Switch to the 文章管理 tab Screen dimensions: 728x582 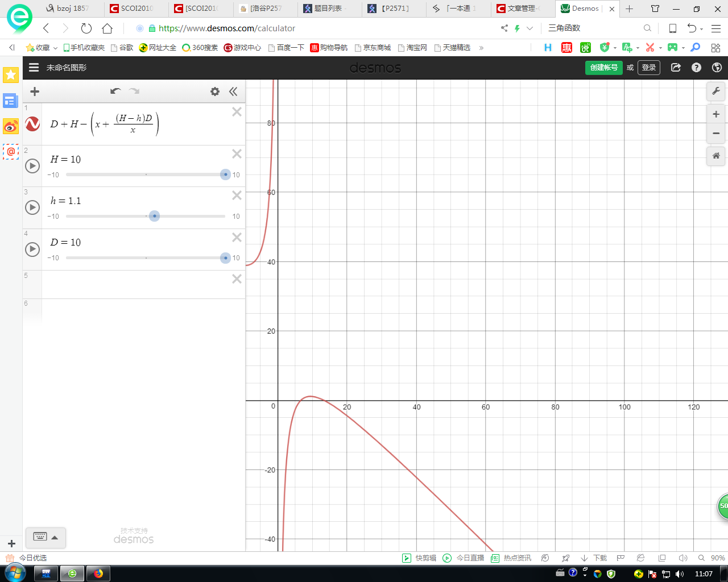point(524,9)
